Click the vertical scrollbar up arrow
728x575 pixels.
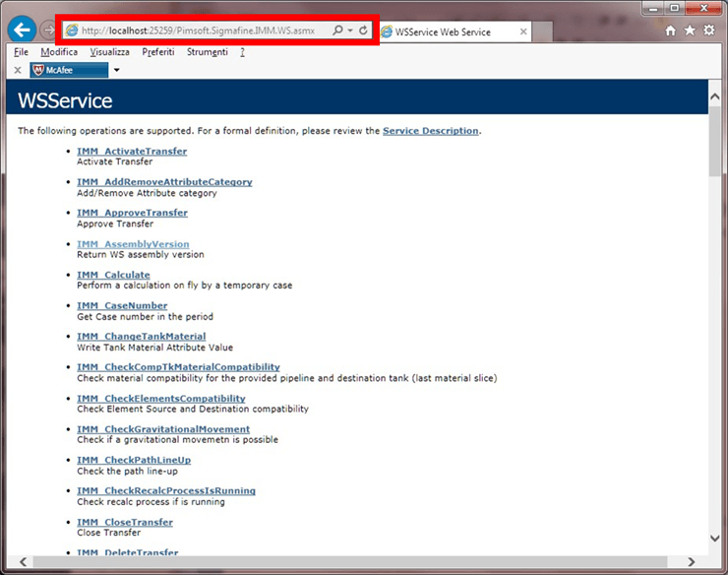tap(715, 96)
